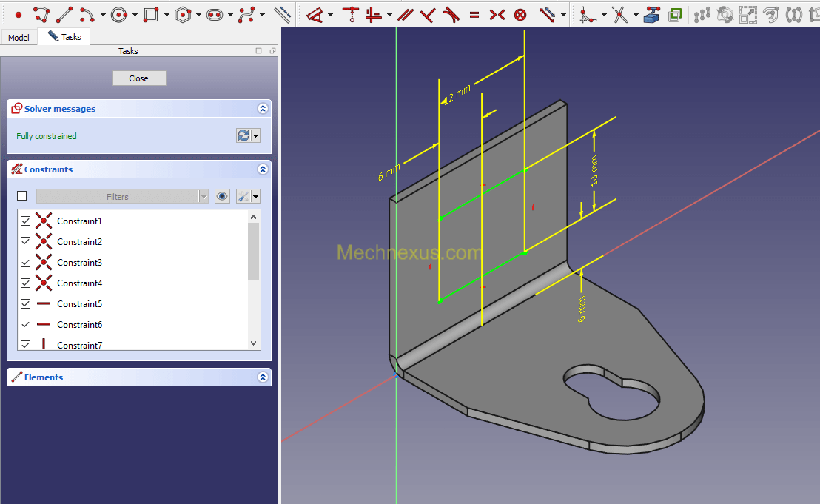Apply the Equal constraint tool
Image resolution: width=820 pixels, height=504 pixels.
(474, 14)
